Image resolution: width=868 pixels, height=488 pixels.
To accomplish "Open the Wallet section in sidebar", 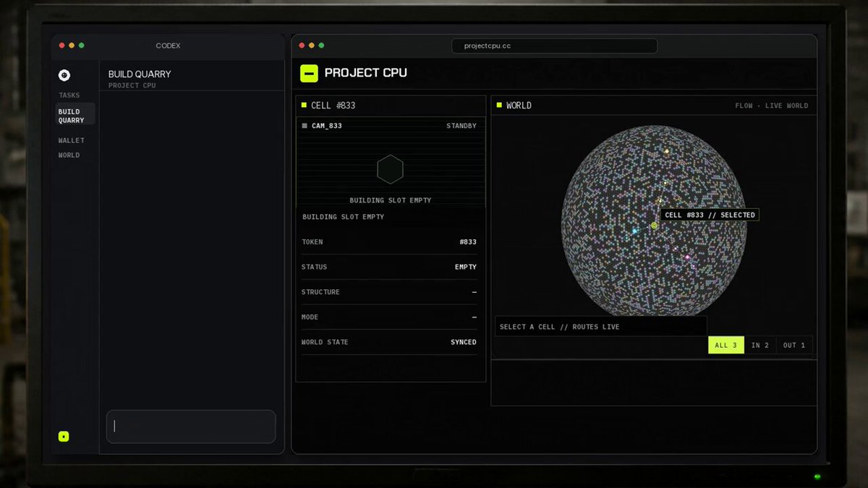I will [x=72, y=140].
